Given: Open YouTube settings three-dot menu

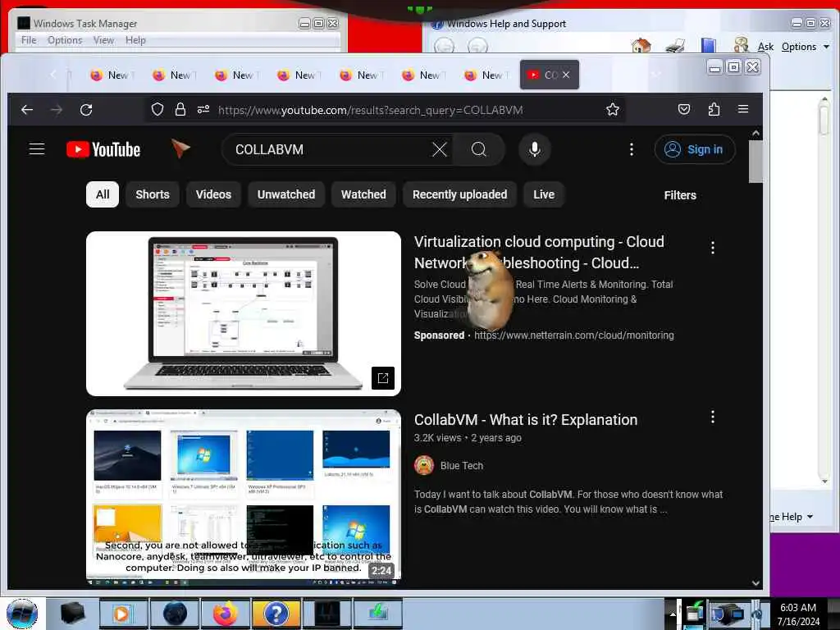Looking at the screenshot, I should [631, 149].
